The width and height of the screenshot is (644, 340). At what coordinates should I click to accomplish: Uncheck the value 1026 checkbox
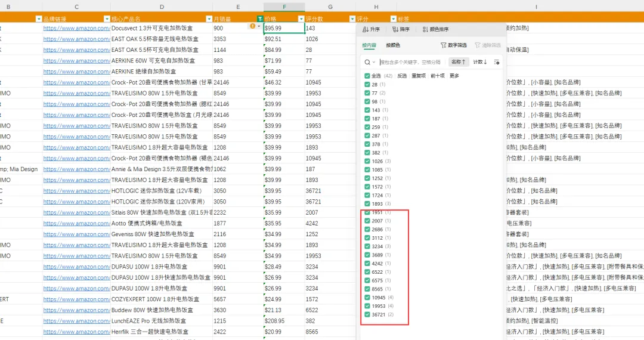click(367, 161)
